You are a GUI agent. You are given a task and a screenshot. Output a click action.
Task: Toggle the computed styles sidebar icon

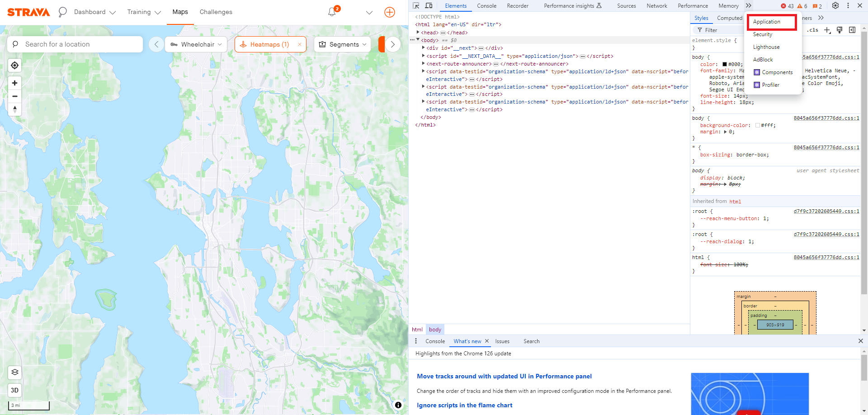click(852, 30)
